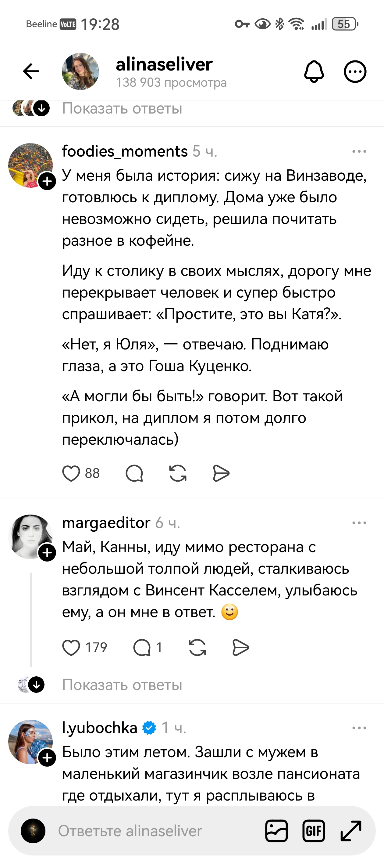Open thread options with the circled ellipsis menu
This screenshot has width=384, height=868.
tap(355, 71)
